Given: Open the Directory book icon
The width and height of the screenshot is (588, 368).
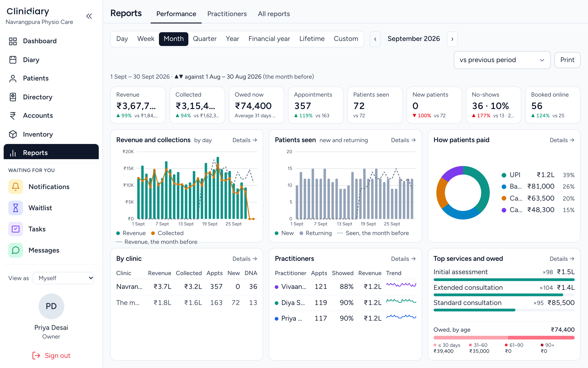Looking at the screenshot, I should 13,97.
